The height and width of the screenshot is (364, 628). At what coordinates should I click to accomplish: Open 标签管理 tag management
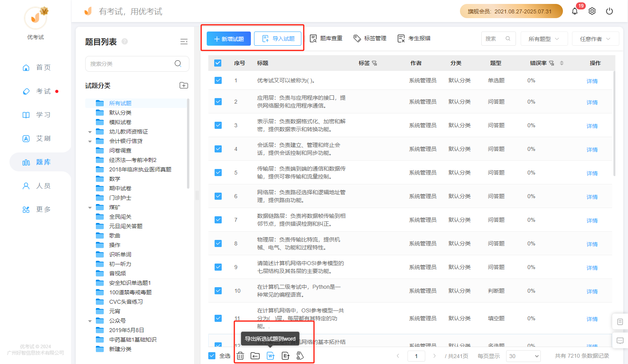coord(370,38)
